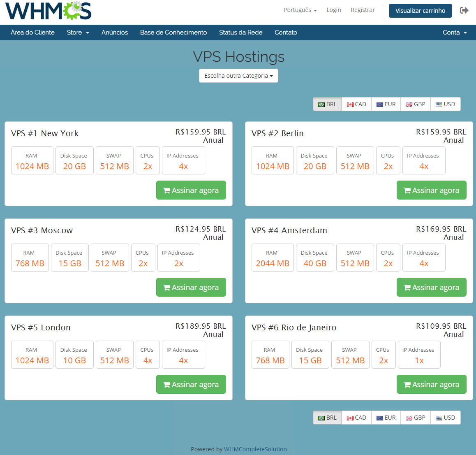Viewport: 476px width, 455px height.
Task: Open Área do Cliente menu item
Action: (32, 32)
